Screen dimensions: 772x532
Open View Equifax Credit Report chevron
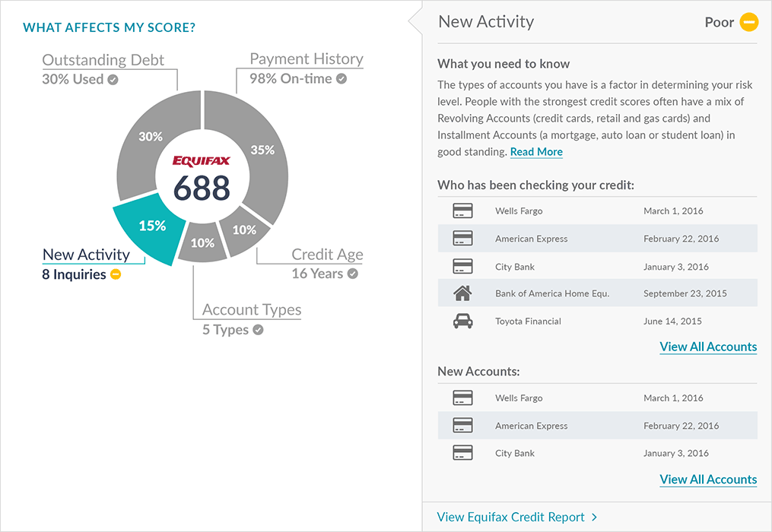tap(594, 518)
